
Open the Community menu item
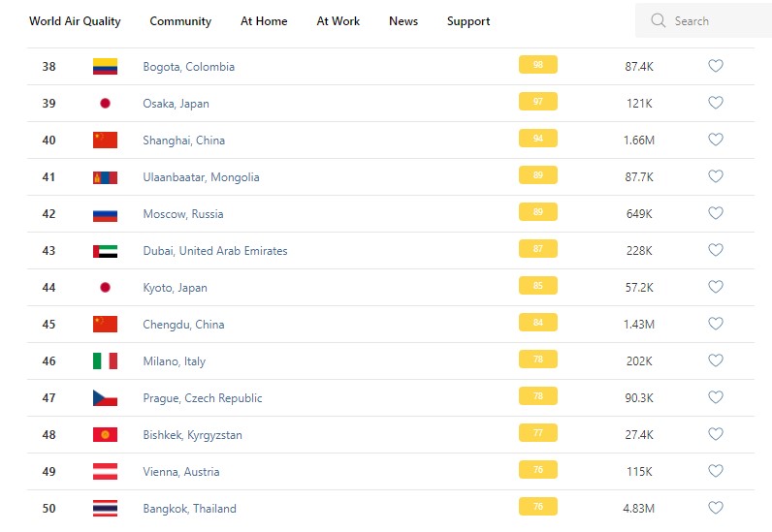(180, 21)
